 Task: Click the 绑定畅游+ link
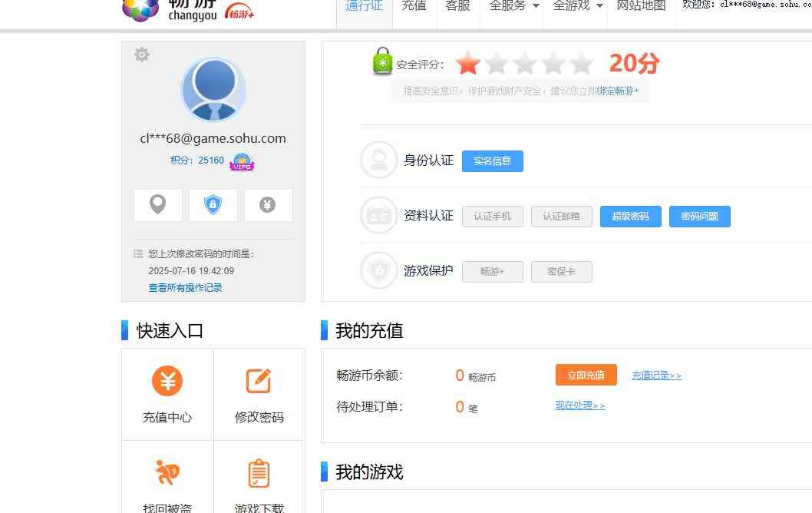(618, 91)
